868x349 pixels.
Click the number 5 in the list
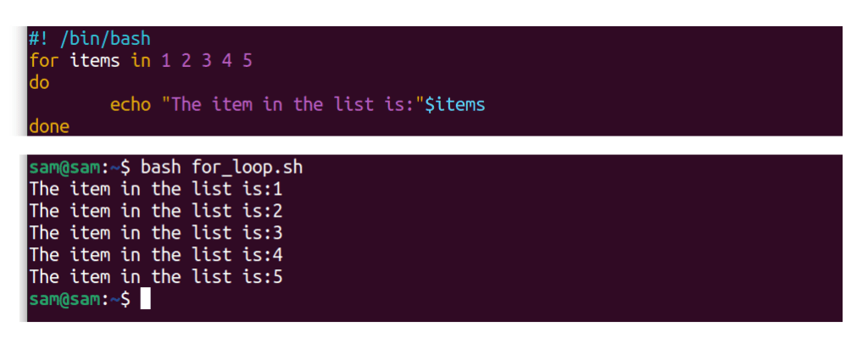tap(247, 60)
